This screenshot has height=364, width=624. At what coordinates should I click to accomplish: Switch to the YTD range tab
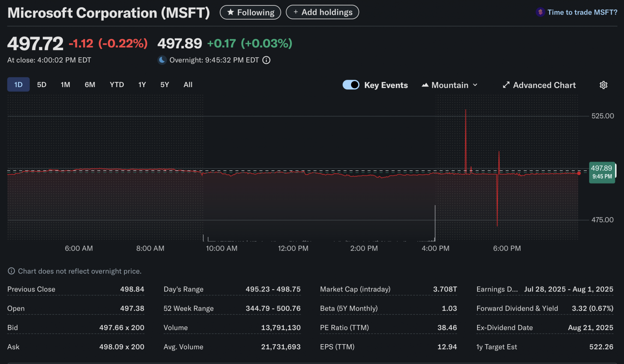coord(117,85)
